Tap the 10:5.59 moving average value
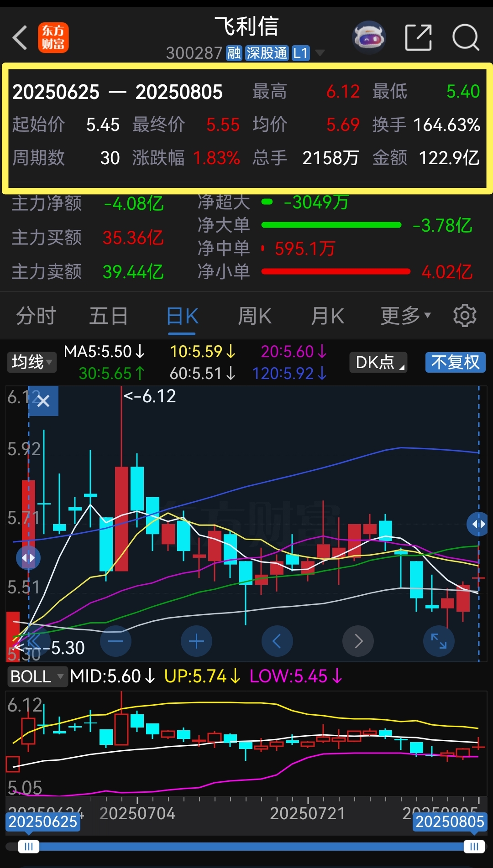 click(x=203, y=351)
